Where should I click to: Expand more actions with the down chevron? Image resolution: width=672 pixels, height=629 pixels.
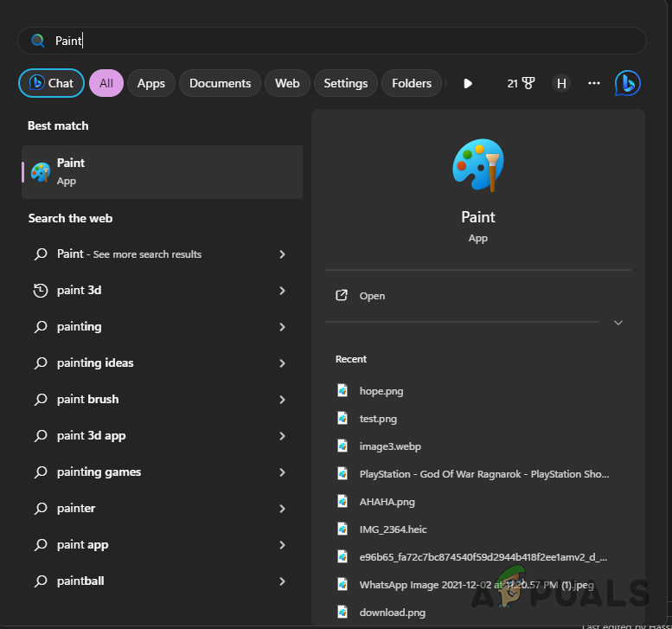[x=618, y=323]
